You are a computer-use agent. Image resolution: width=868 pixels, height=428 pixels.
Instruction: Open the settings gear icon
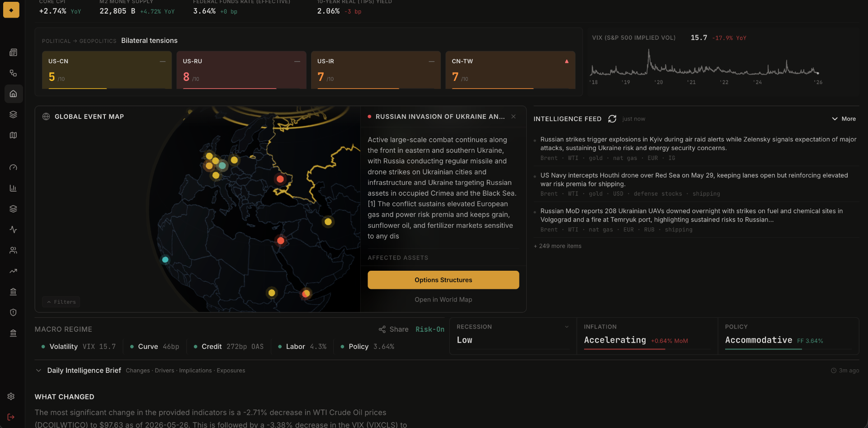(11, 396)
